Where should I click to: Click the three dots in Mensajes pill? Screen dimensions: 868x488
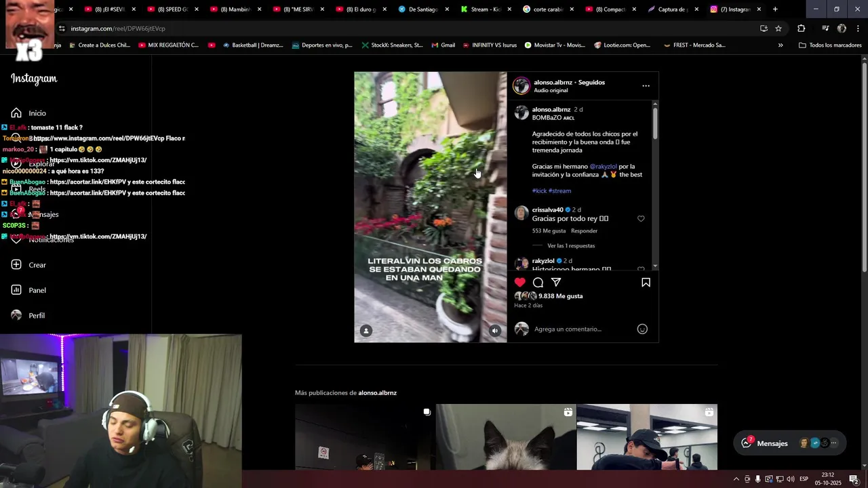pyautogui.click(x=833, y=443)
